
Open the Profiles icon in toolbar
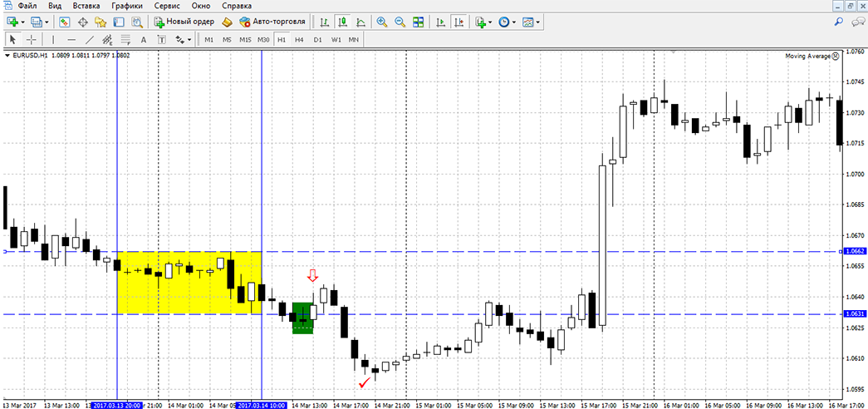click(x=37, y=22)
